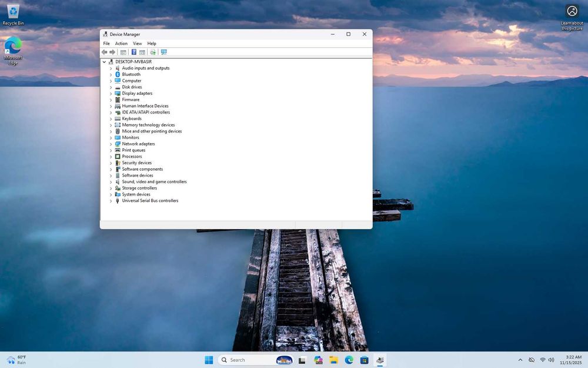Click the Network adapters icon
The width and height of the screenshot is (588, 368).
point(118,144)
